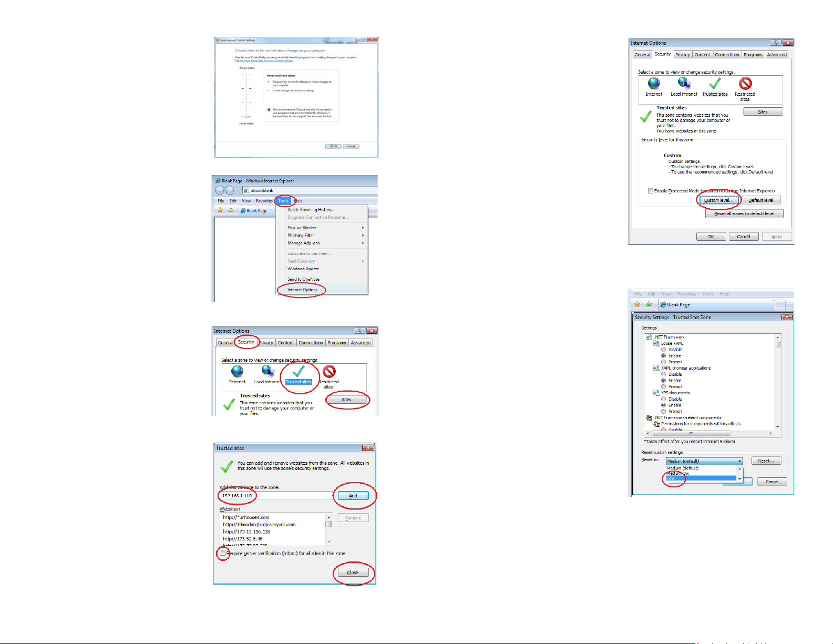
Task: Choose Prompt under XPS documents
Action: [663, 411]
